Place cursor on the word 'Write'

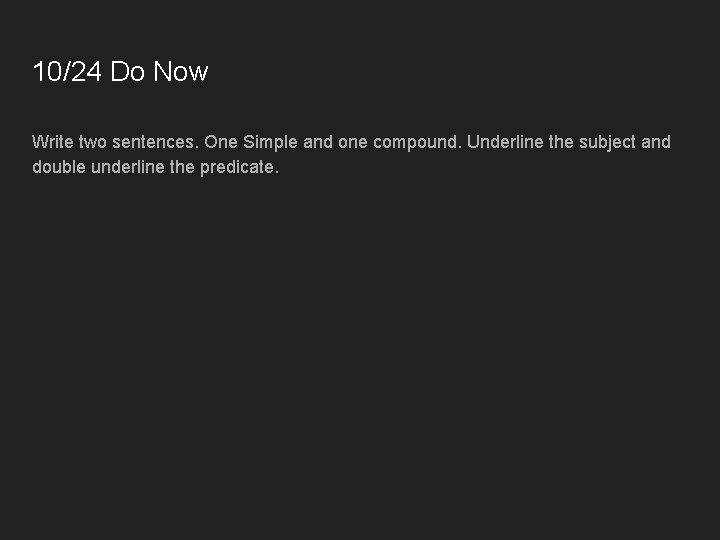coord(52,142)
